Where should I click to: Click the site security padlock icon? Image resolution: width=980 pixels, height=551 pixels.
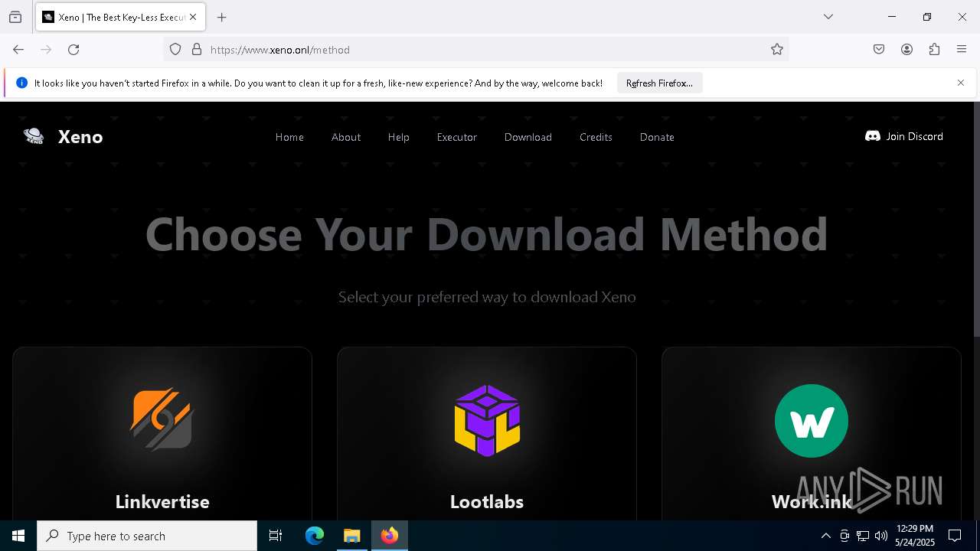click(x=197, y=50)
